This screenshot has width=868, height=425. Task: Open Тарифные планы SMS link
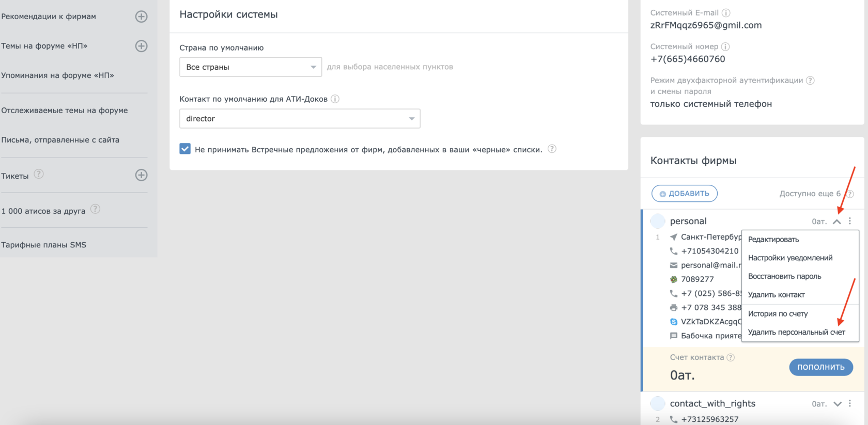click(43, 245)
